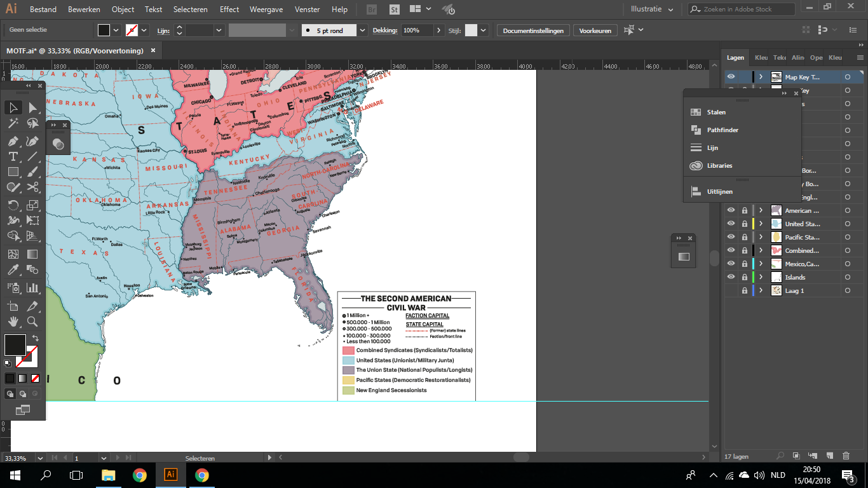Select the Magic Wand tool

pyautogui.click(x=13, y=124)
